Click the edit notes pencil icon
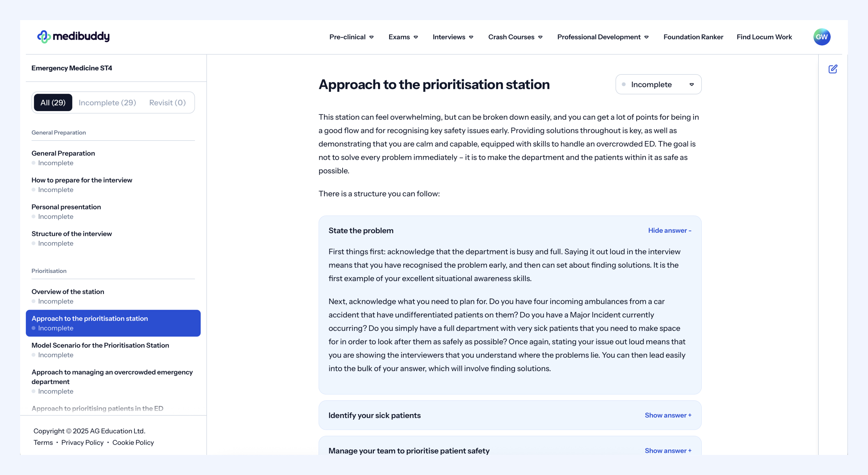 pos(833,69)
